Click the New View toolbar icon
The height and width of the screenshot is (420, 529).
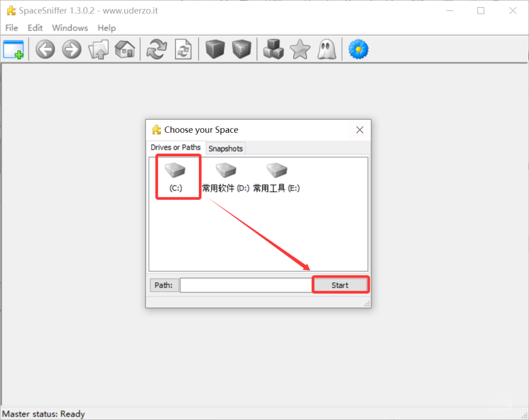[14, 49]
